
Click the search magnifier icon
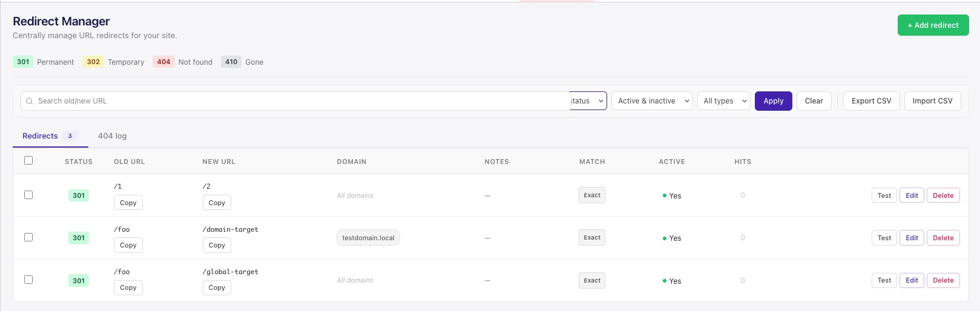(x=29, y=101)
